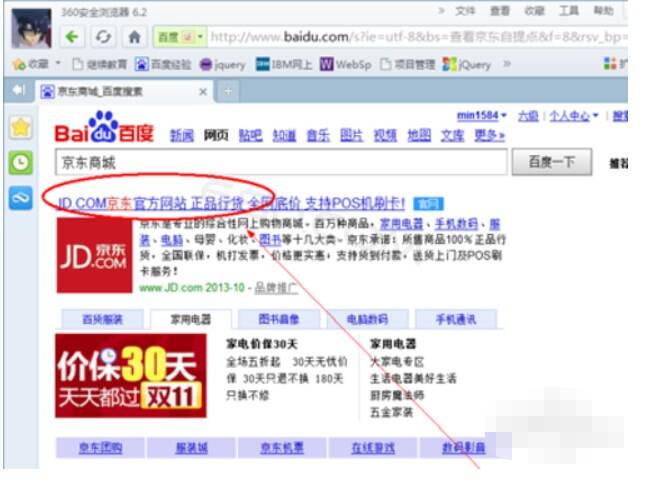Open the yellow star favorites sidebar icon
This screenshot has height=497, width=672.
point(21,128)
